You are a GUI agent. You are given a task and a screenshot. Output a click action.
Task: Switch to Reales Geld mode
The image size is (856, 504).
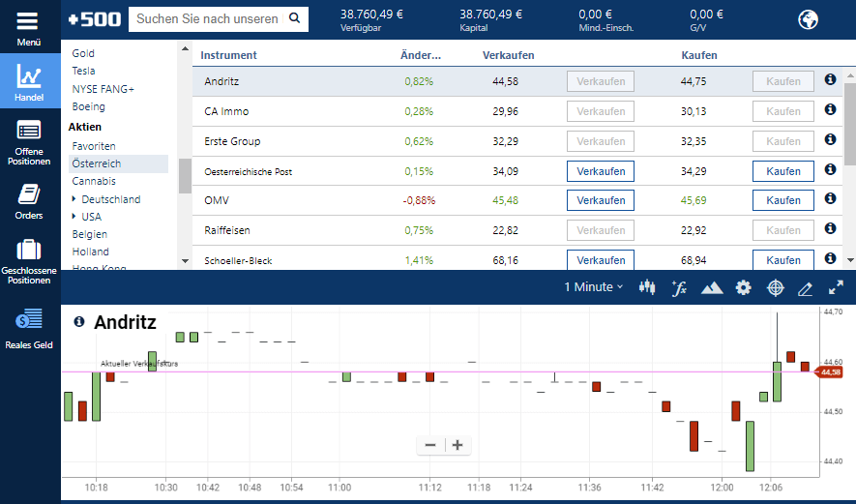pyautogui.click(x=29, y=328)
